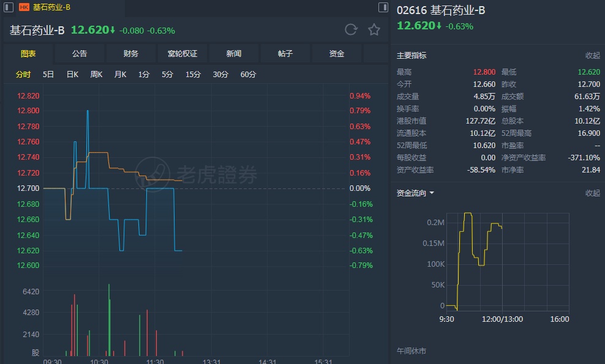This screenshot has height=364, width=605.
Task: Switch to the 资金 tab
Action: (337, 54)
